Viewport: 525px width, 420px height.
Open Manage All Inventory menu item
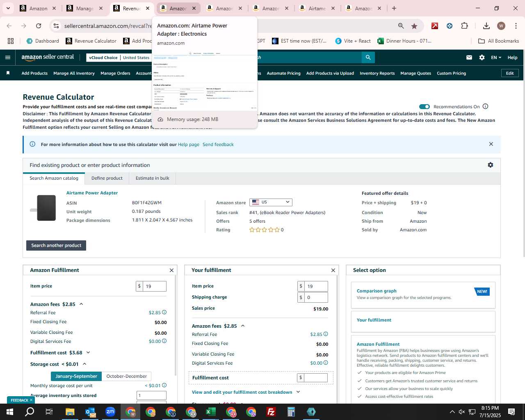pos(74,73)
